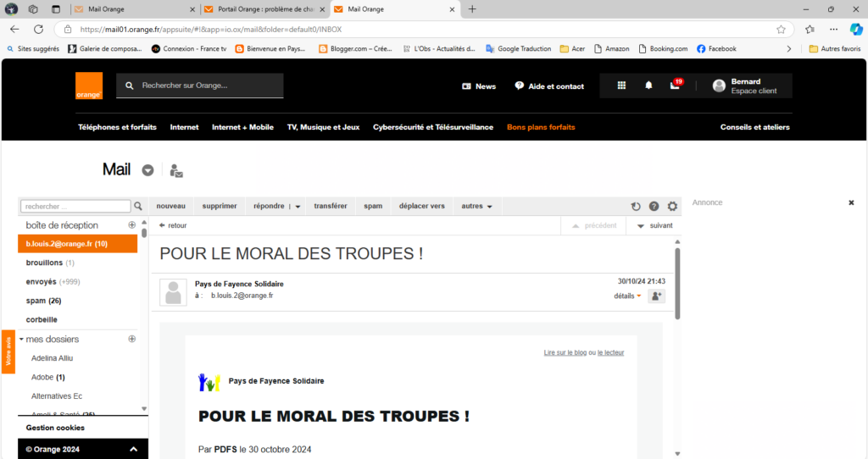Click the Lire sur le blog link
The width and height of the screenshot is (868, 459).
[565, 352]
